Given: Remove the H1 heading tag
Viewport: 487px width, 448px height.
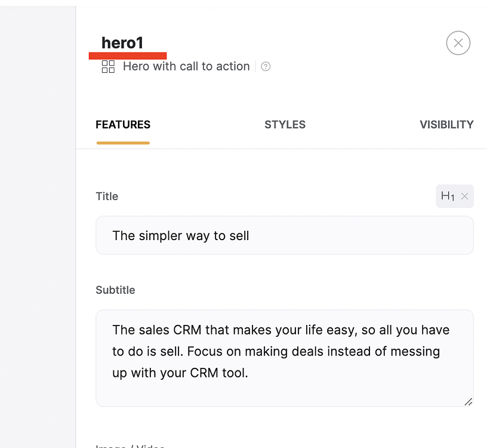Looking at the screenshot, I should tap(465, 196).
